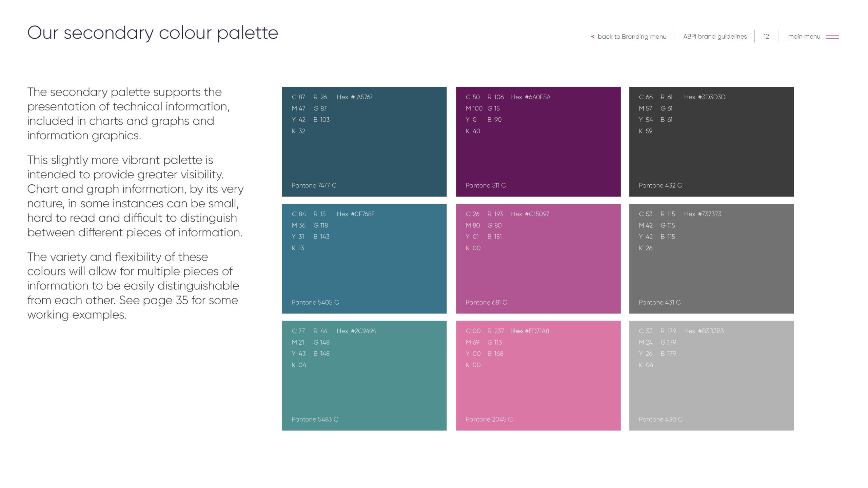
Task: Click the Hex #B3B3B3 value text
Action: pyautogui.click(x=704, y=331)
